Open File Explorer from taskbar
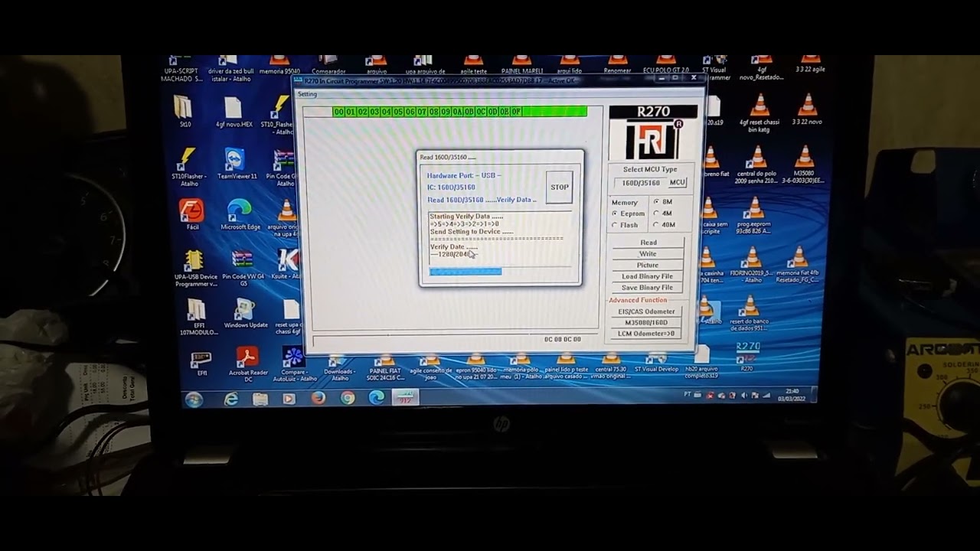 [260, 399]
